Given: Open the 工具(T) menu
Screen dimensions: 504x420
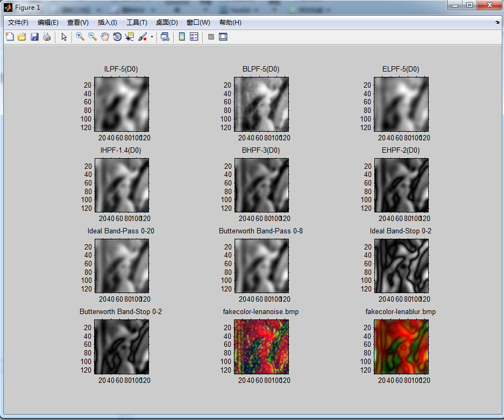Looking at the screenshot, I should tap(137, 23).
